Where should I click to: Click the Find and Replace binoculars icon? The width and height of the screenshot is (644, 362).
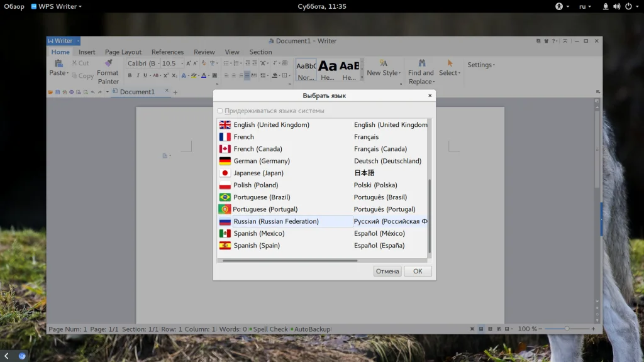[421, 63]
